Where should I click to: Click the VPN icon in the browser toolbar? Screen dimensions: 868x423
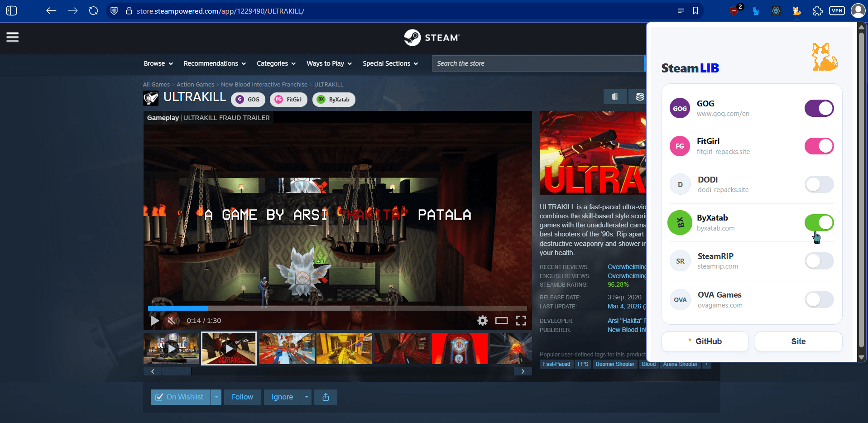[837, 10]
